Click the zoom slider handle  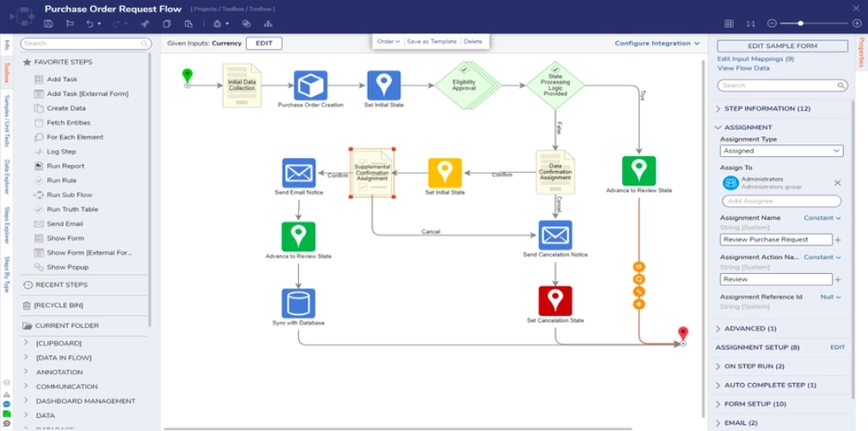click(x=801, y=23)
